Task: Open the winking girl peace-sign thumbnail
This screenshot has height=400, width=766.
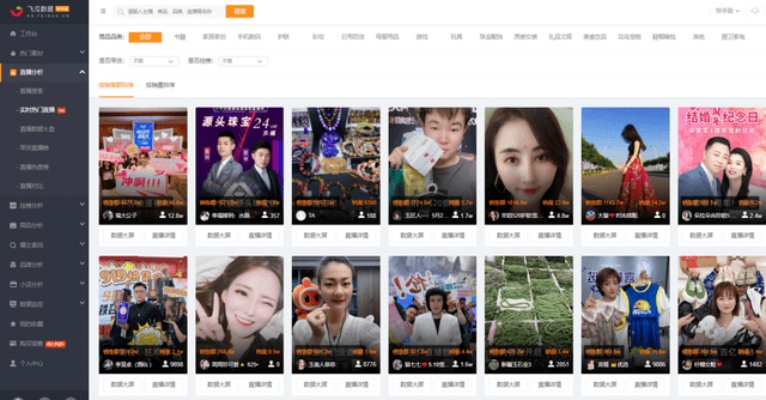Action: tap(239, 315)
